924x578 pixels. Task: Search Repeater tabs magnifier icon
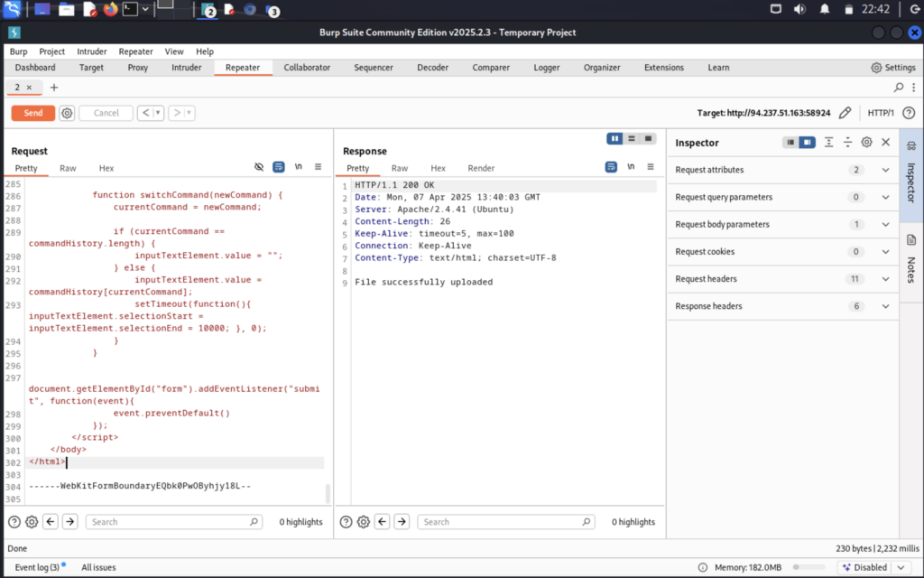[898, 88]
